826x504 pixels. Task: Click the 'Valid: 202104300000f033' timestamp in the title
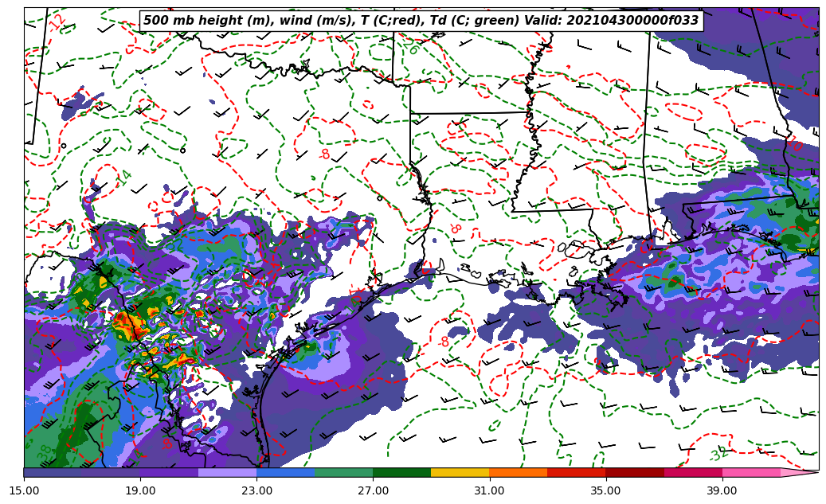click(x=612, y=21)
